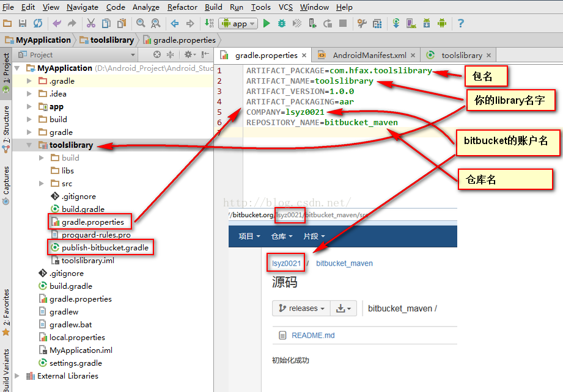Image resolution: width=563 pixels, height=392 pixels.
Task: Open the File menu
Action: (x=8, y=7)
